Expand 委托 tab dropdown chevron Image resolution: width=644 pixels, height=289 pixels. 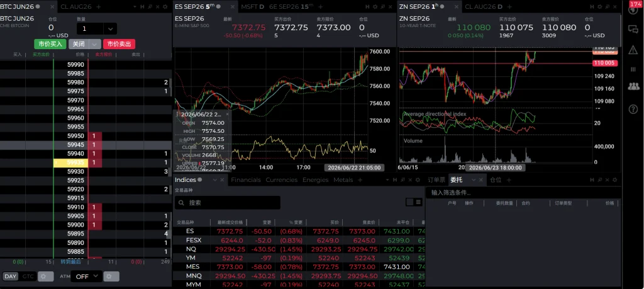(x=474, y=179)
